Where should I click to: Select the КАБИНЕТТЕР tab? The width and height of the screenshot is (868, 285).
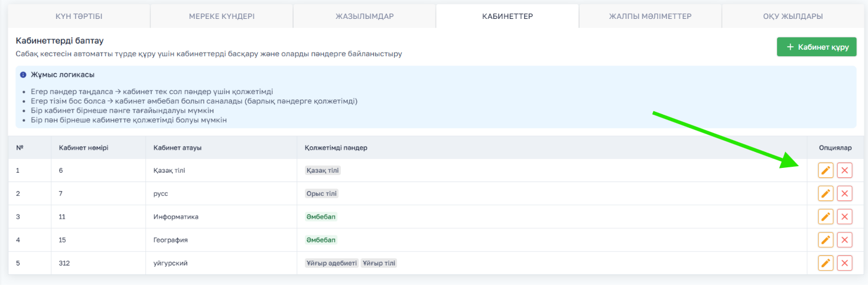[x=508, y=16]
